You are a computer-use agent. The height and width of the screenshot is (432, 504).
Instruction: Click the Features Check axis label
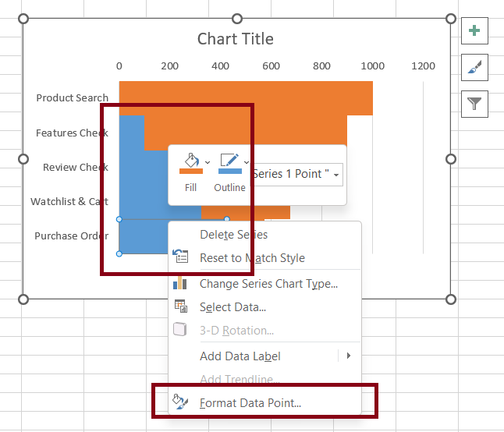click(72, 133)
